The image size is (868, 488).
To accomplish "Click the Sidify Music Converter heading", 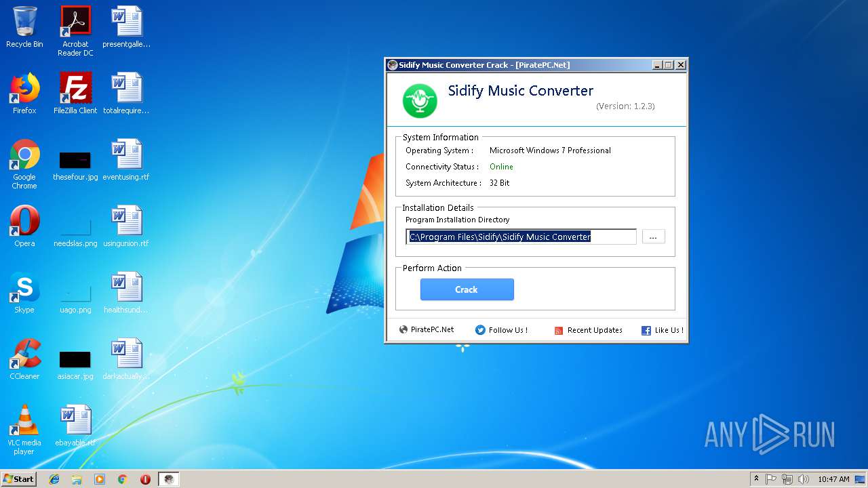I will (521, 91).
